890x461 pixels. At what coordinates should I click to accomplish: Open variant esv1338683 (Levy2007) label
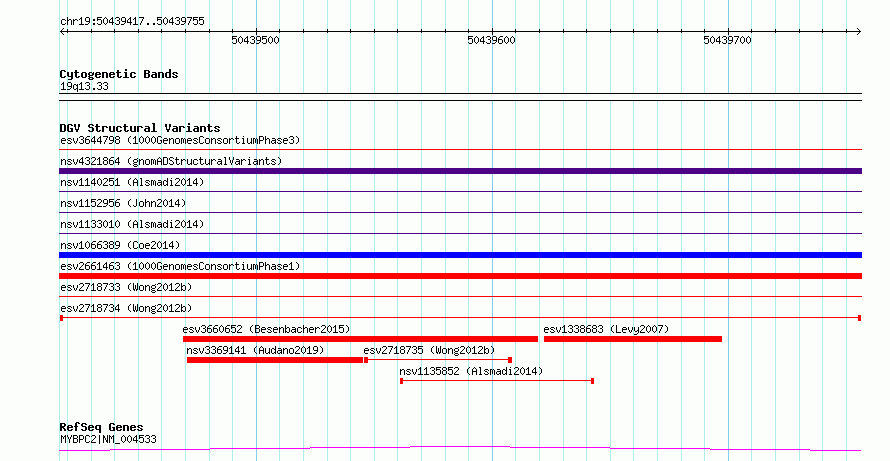[x=606, y=329]
